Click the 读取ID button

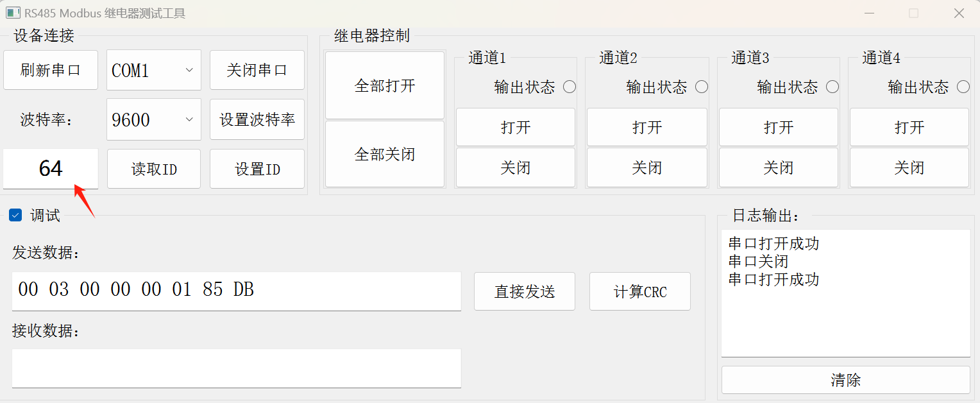tap(154, 169)
